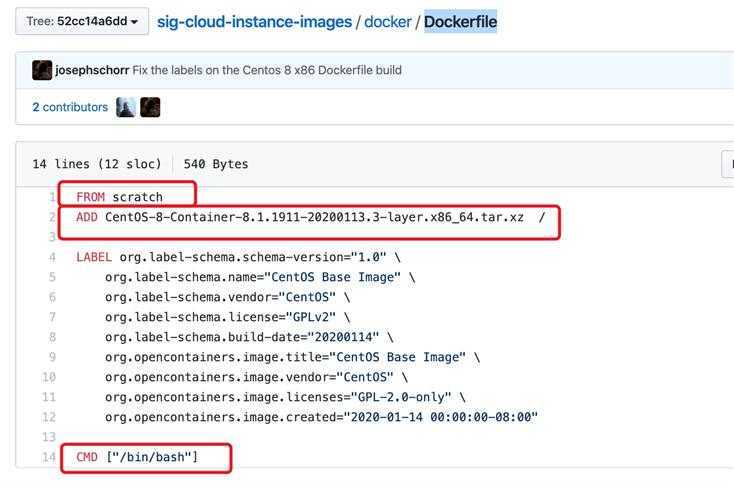Screen dimensions: 734x488
Task: Select line number 12 in code gutter
Action: click(x=49, y=417)
